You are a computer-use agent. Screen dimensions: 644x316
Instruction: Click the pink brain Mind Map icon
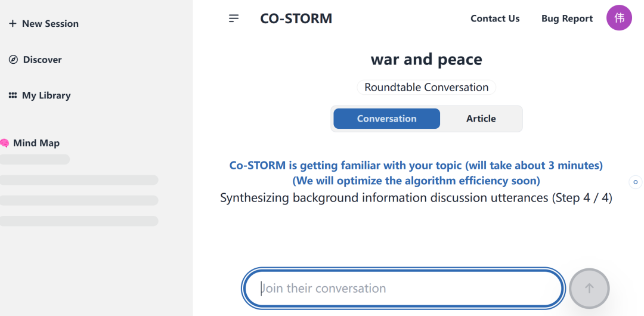[x=5, y=143]
